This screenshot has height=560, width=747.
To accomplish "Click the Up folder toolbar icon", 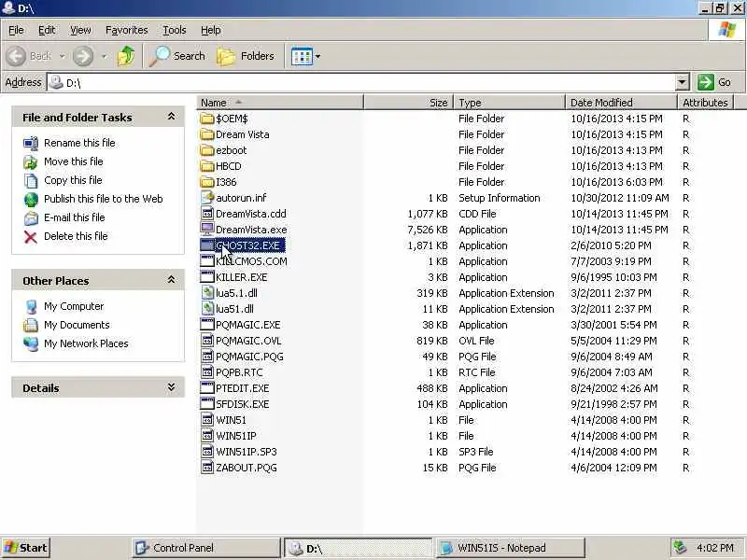I will [x=126, y=56].
